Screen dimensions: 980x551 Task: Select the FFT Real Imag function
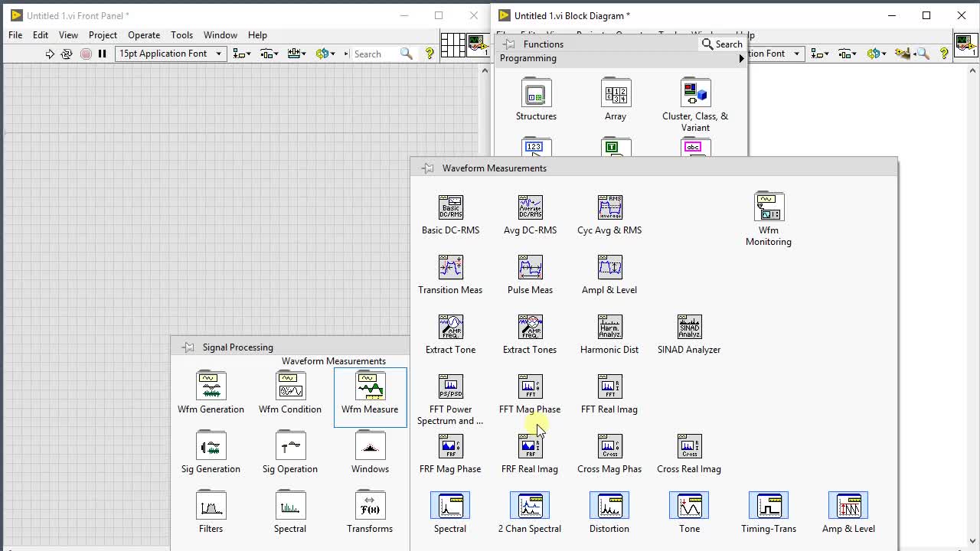(x=610, y=386)
